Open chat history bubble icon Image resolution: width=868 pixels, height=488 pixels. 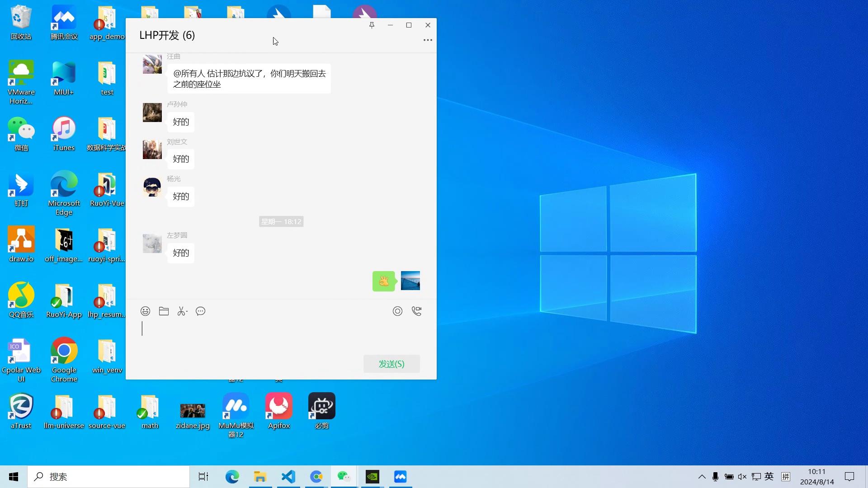point(201,311)
